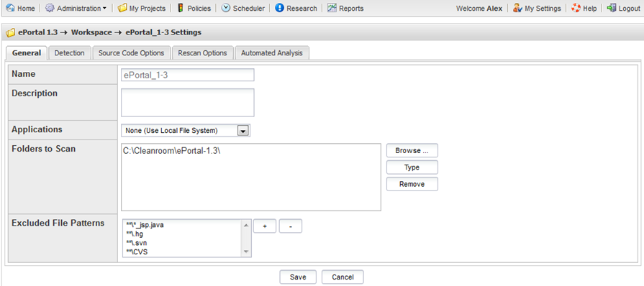Click the Logout icon

(612, 8)
